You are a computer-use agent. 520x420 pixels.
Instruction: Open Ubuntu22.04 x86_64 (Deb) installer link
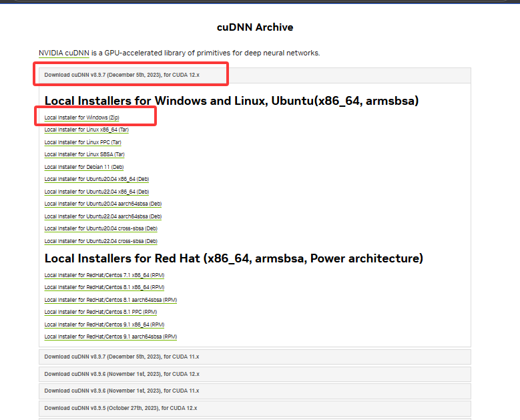tap(97, 192)
